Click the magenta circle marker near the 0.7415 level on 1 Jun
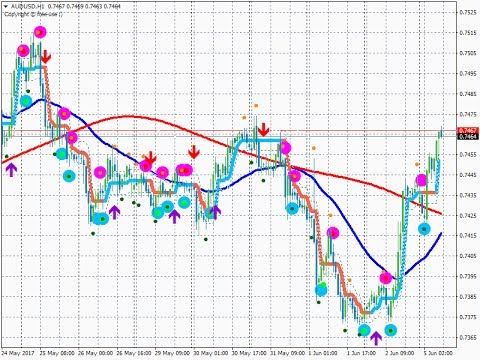Screen dimensions: 480x360 (333, 233)
